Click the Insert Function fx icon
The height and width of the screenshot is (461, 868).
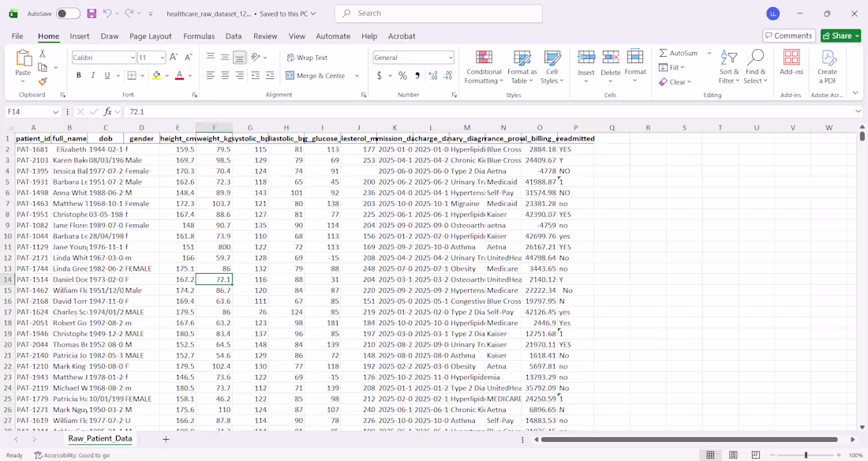[108, 111]
